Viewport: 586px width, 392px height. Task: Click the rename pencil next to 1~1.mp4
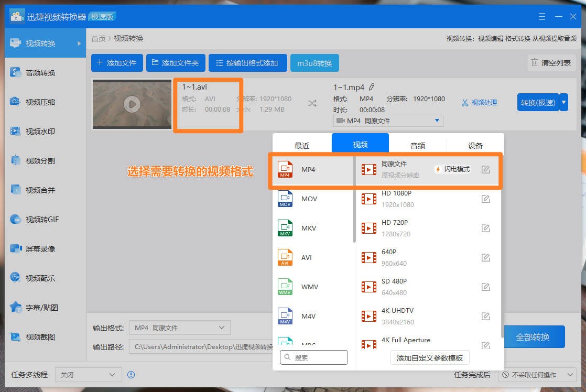(370, 88)
